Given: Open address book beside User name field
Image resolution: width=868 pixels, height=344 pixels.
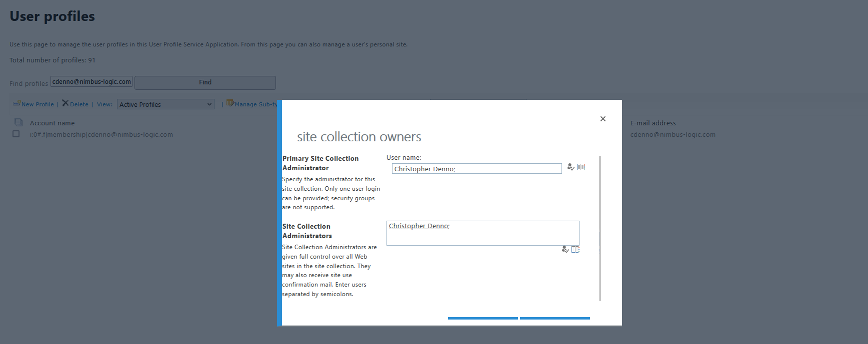Looking at the screenshot, I should 581,167.
